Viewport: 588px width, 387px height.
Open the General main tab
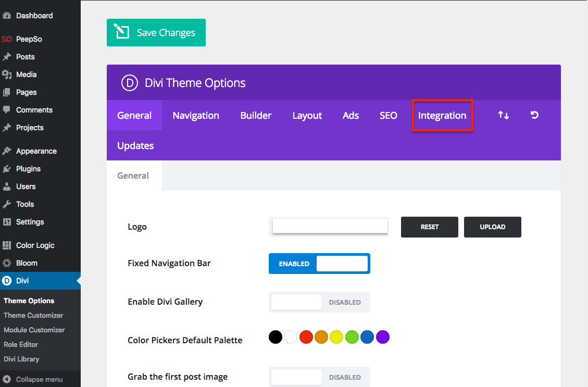click(134, 115)
